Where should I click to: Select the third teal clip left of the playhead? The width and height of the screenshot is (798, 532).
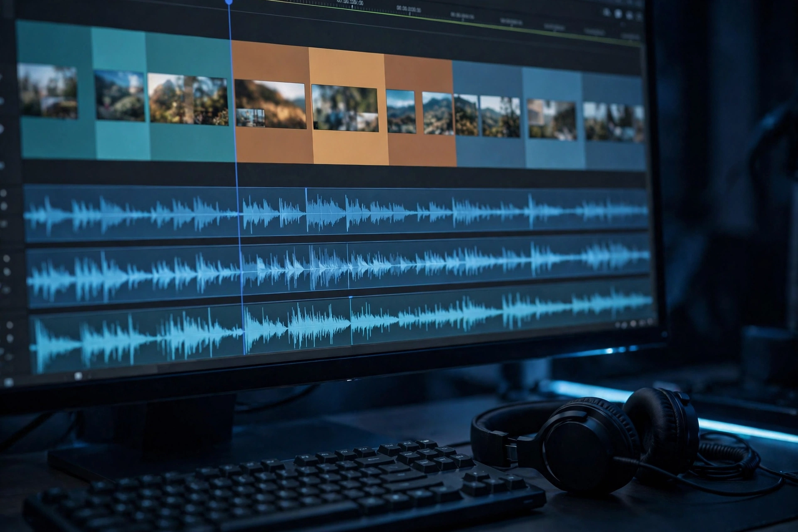190,97
